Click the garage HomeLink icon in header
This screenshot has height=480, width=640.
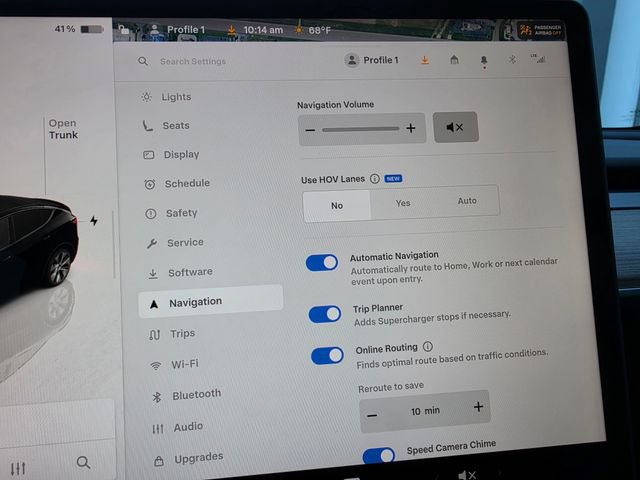454,60
